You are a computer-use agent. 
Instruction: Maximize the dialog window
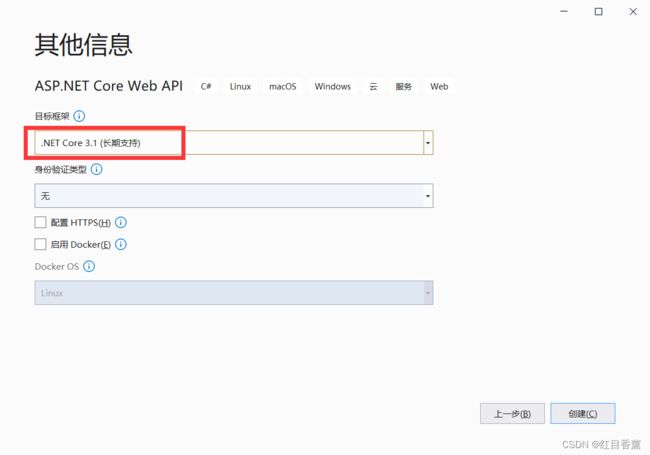[599, 12]
